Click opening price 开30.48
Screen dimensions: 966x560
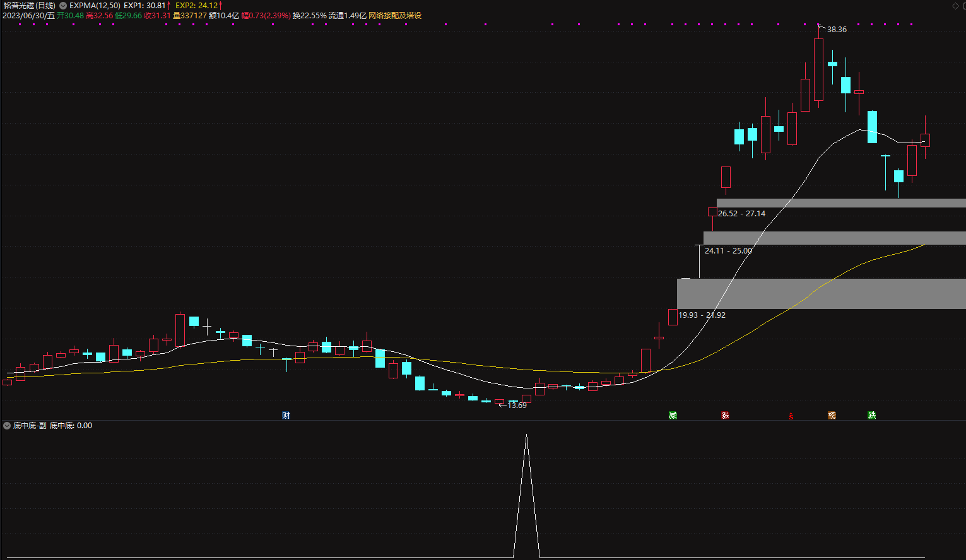tap(70, 15)
